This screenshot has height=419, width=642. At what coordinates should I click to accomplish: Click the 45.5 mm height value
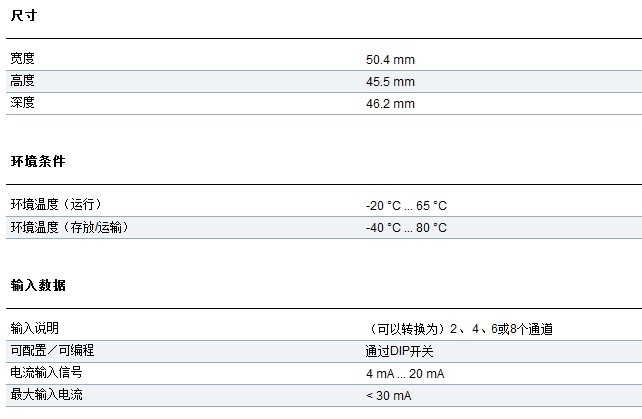click(390, 82)
